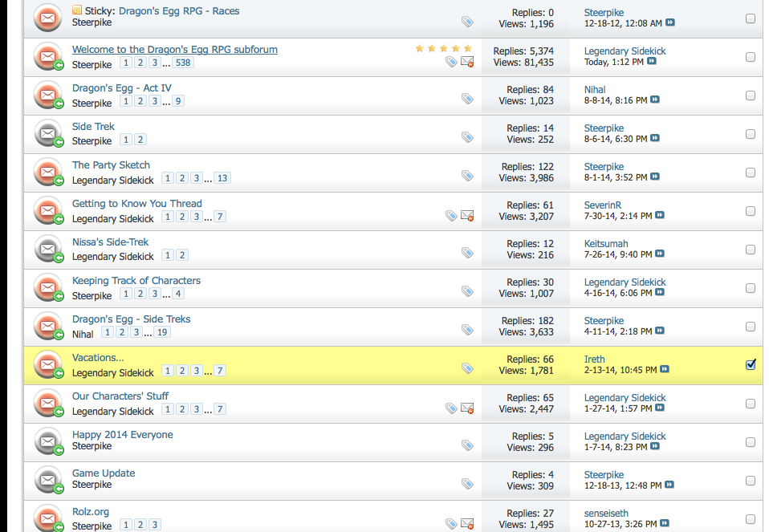Screen dimensions: 769x532
Task: Uncheck the Vacations thread checkbox
Action: pos(751,365)
